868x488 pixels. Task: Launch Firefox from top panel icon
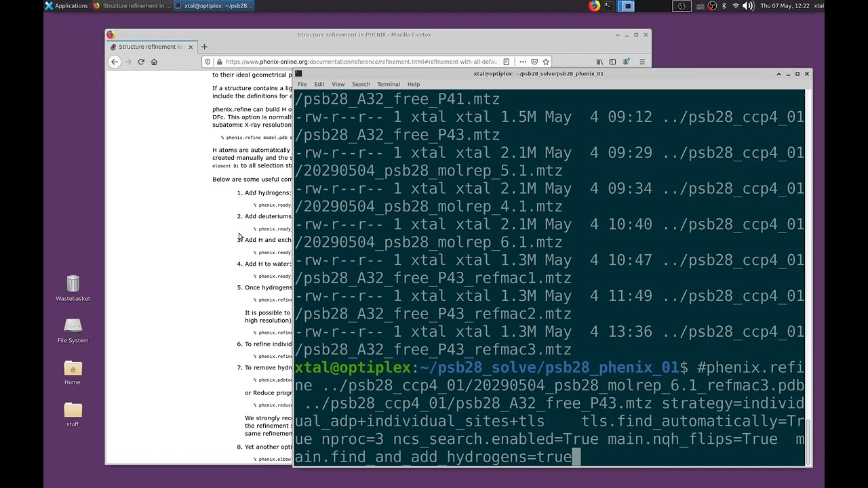595,5
